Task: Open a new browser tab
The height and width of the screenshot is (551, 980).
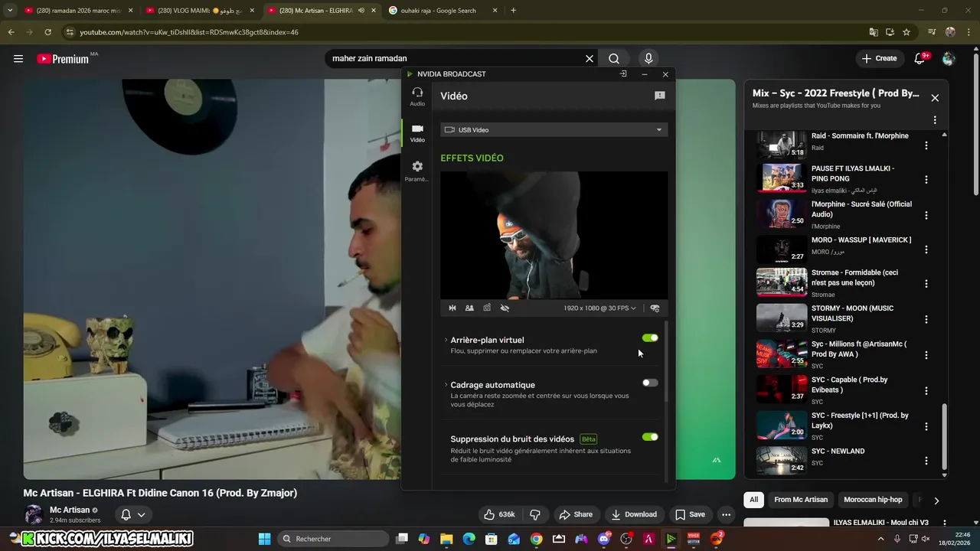Action: (513, 11)
